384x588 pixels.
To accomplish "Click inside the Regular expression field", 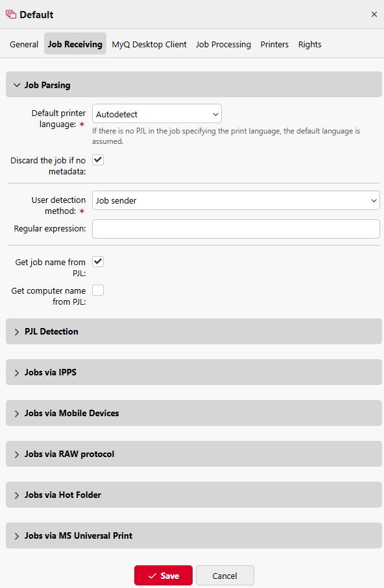I will click(235, 228).
